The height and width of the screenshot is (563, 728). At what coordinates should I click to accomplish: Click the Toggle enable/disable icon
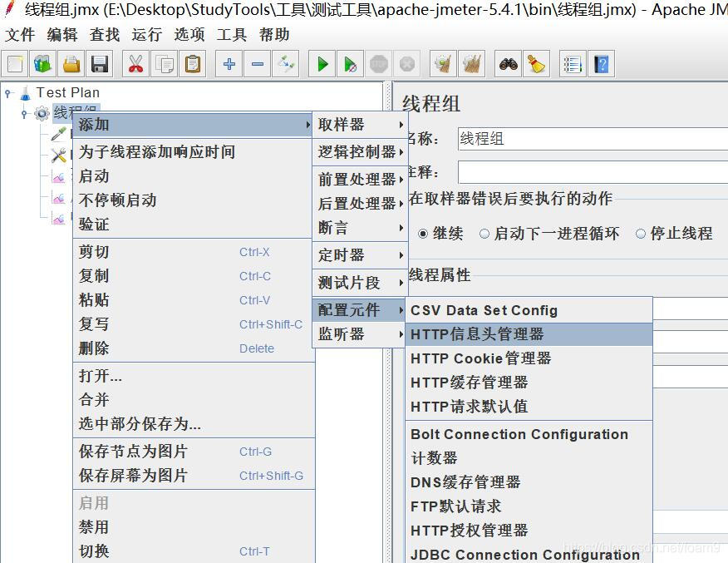286,64
